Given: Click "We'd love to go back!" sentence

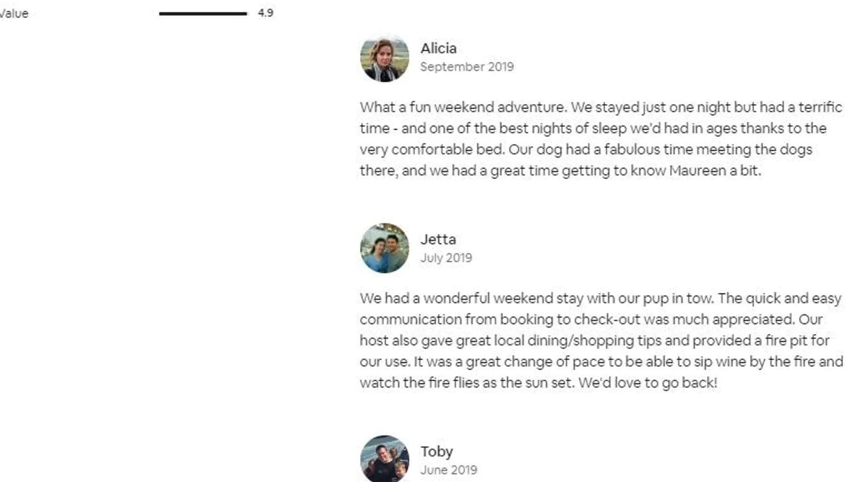Looking at the screenshot, I should pos(648,383).
